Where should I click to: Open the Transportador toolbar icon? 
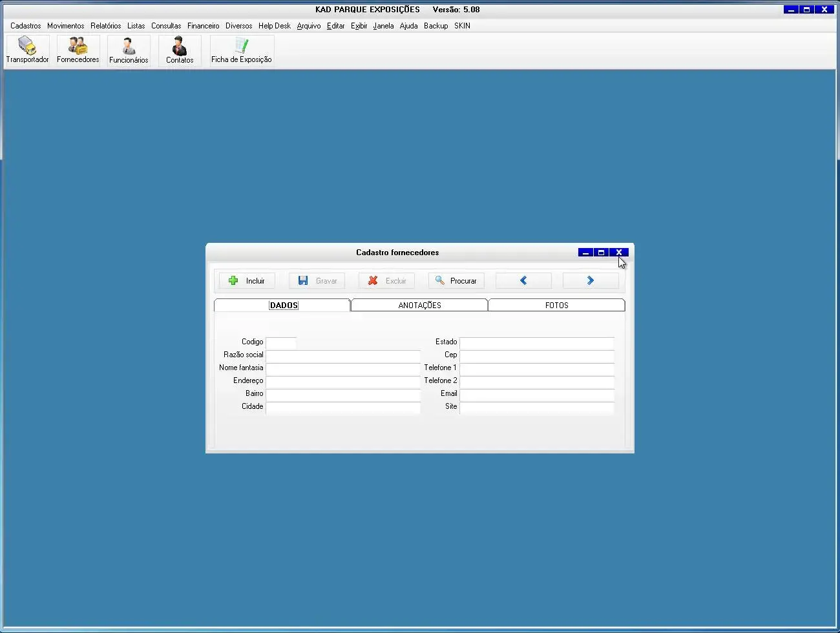(x=28, y=50)
